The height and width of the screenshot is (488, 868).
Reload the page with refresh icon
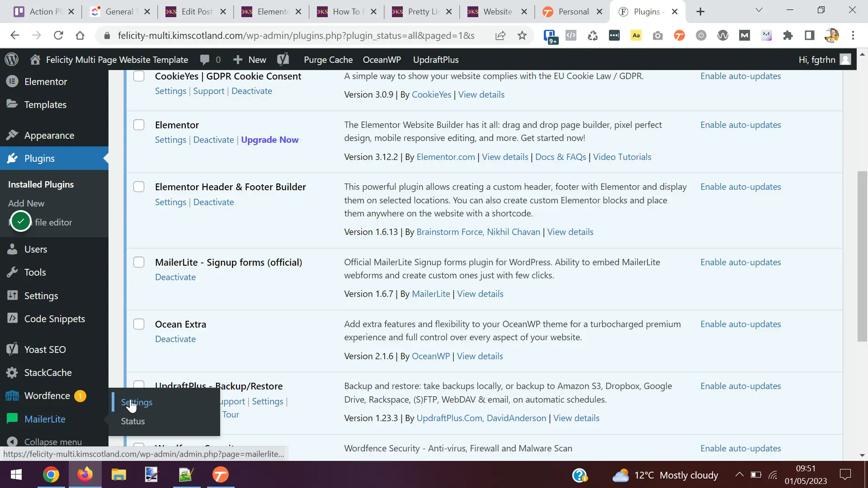point(58,35)
